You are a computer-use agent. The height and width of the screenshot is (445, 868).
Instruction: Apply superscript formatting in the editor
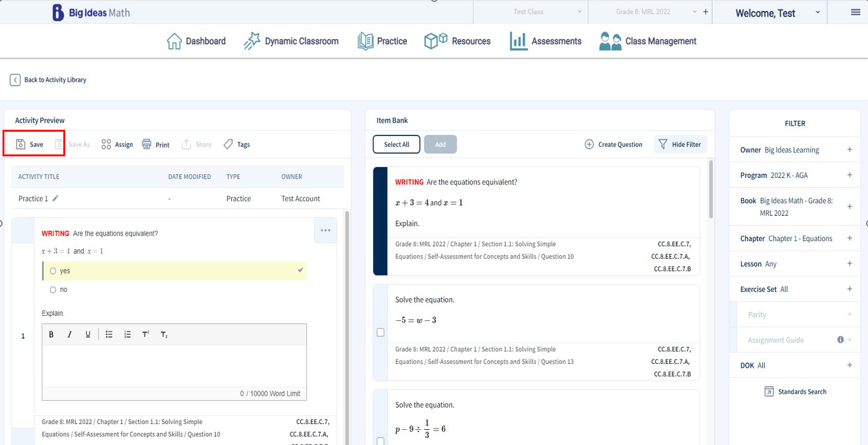146,334
